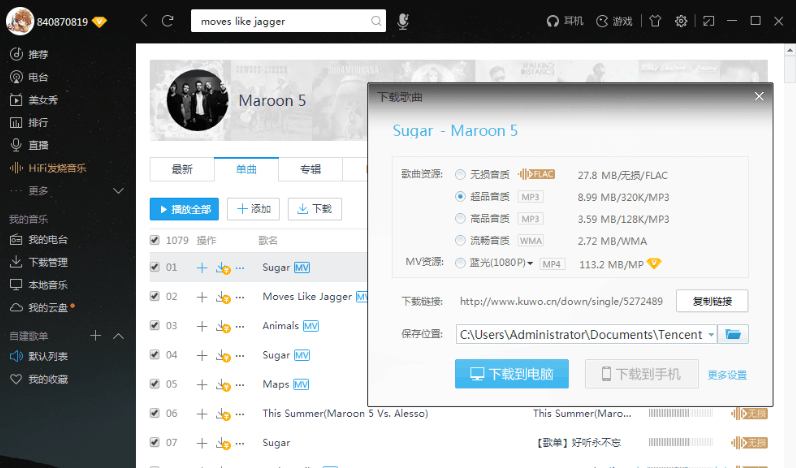This screenshot has height=468, width=796.
Task: Open 蓝光(1080P) resolution dropdown arrow
Action: [x=530, y=263]
